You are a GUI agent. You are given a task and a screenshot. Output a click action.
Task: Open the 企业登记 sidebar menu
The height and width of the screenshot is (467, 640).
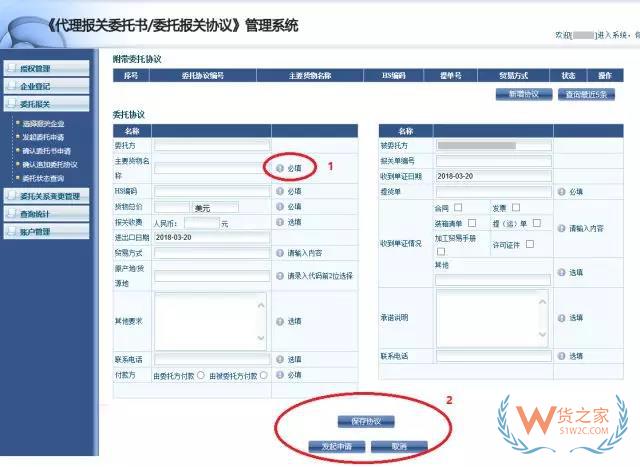(47, 86)
